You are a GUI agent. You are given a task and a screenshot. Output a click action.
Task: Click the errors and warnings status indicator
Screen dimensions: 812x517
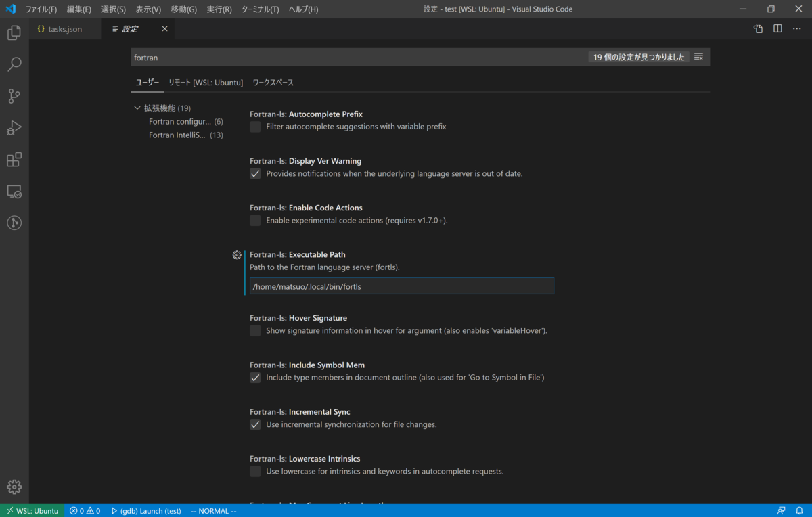click(x=85, y=511)
